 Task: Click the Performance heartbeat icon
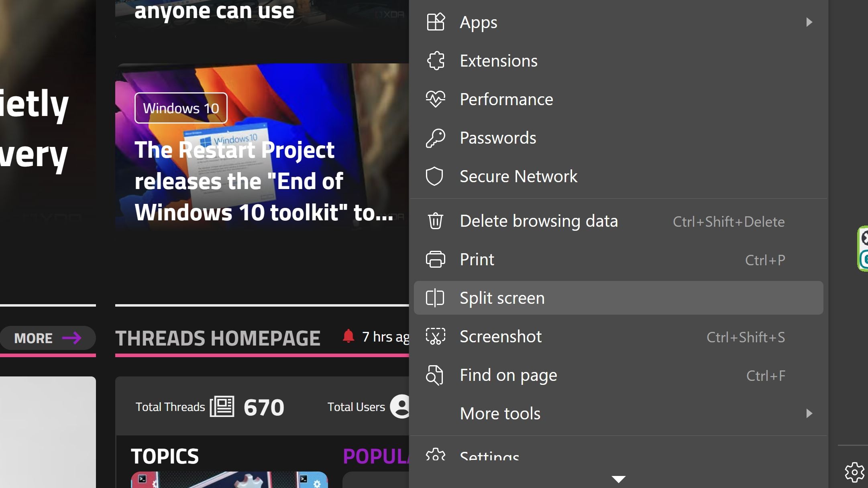tap(435, 99)
